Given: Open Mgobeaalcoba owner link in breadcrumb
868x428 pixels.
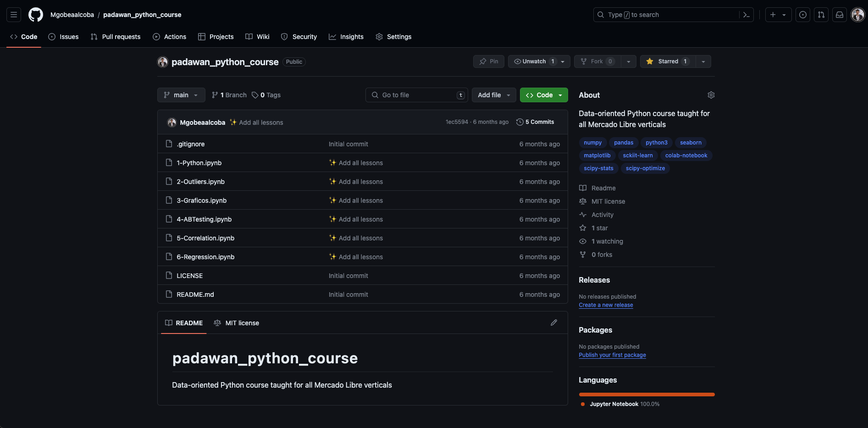Looking at the screenshot, I should tap(72, 15).
